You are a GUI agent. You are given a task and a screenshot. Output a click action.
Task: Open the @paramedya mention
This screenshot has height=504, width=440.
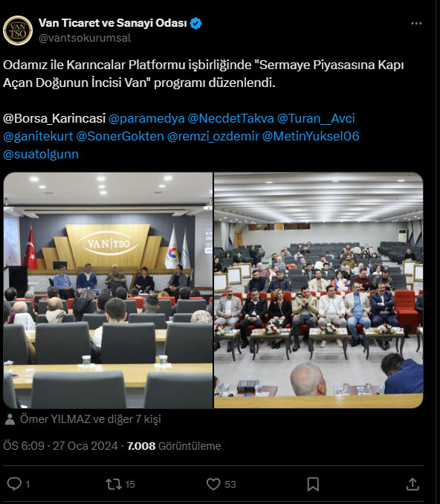tap(146, 119)
